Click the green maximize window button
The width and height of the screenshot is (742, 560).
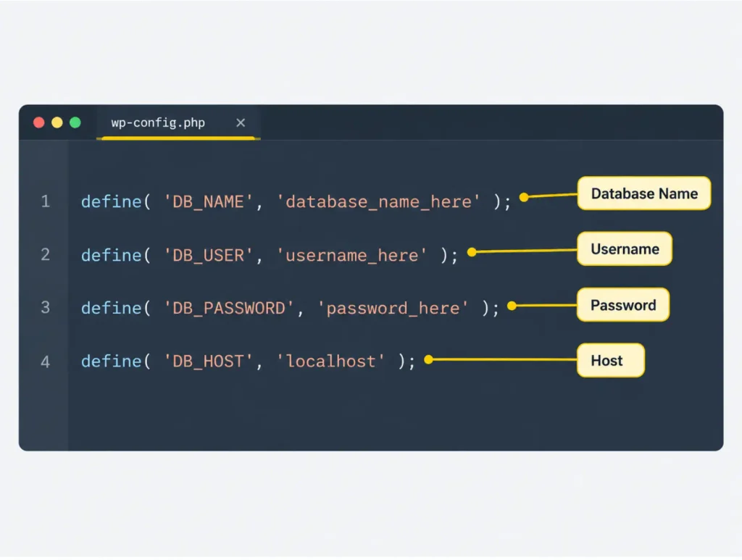pos(75,123)
